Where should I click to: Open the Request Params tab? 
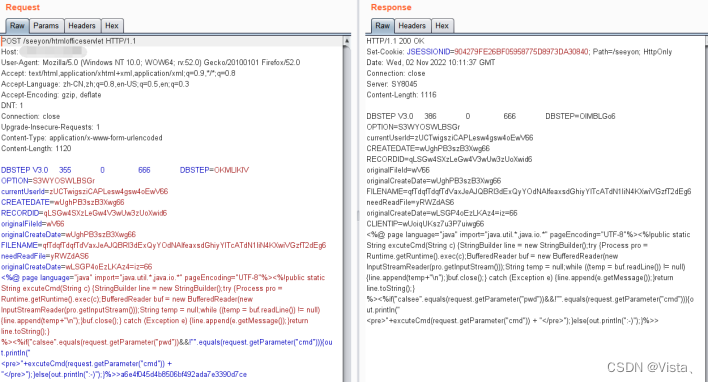(46, 26)
